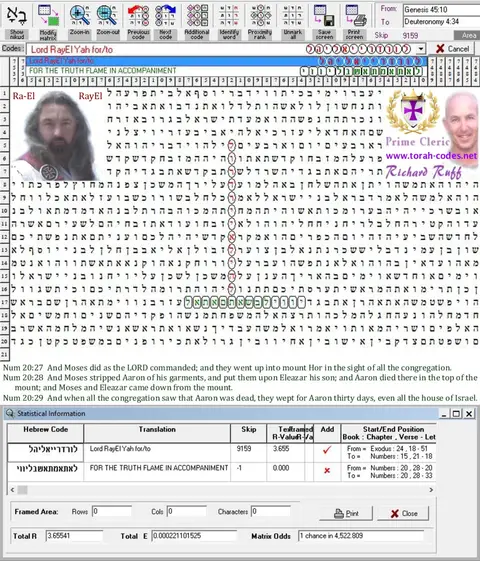Image resolution: width=480 pixels, height=561 pixels.
Task: Open Proximity rank tool
Action: [260, 15]
